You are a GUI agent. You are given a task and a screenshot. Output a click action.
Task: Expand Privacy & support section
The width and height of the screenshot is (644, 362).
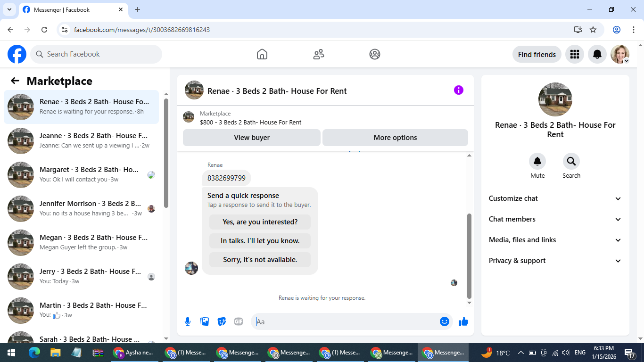click(555, 261)
